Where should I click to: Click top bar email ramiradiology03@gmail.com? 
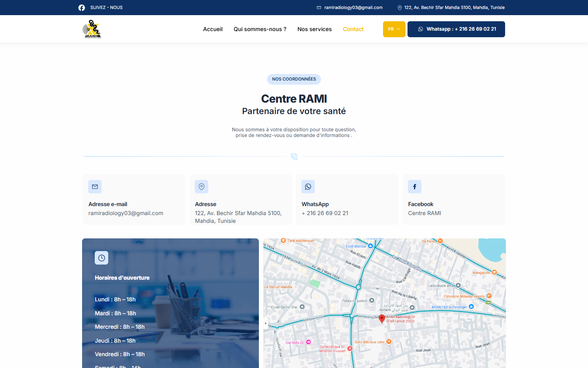tap(353, 7)
